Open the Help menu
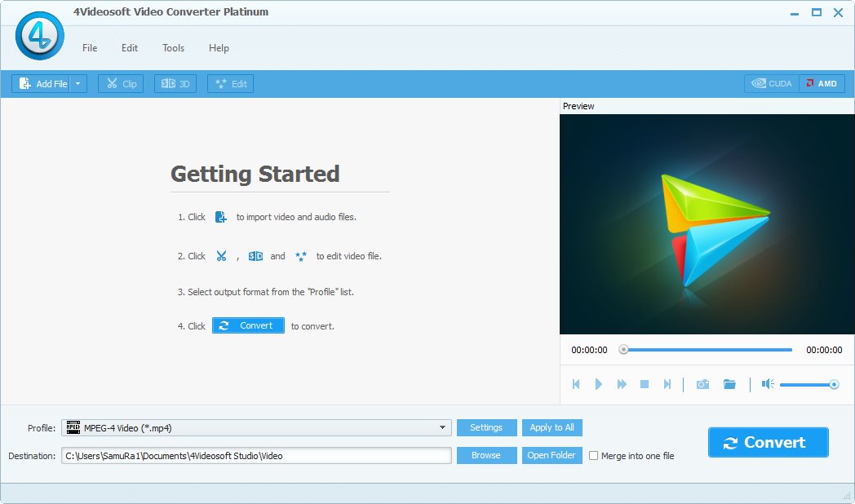Image resolution: width=855 pixels, height=504 pixels. click(x=219, y=48)
